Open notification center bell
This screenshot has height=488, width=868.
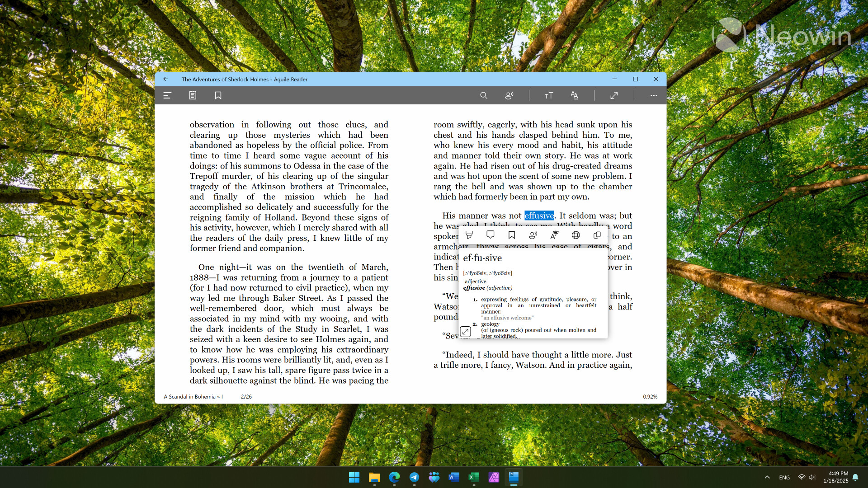pos(855,477)
